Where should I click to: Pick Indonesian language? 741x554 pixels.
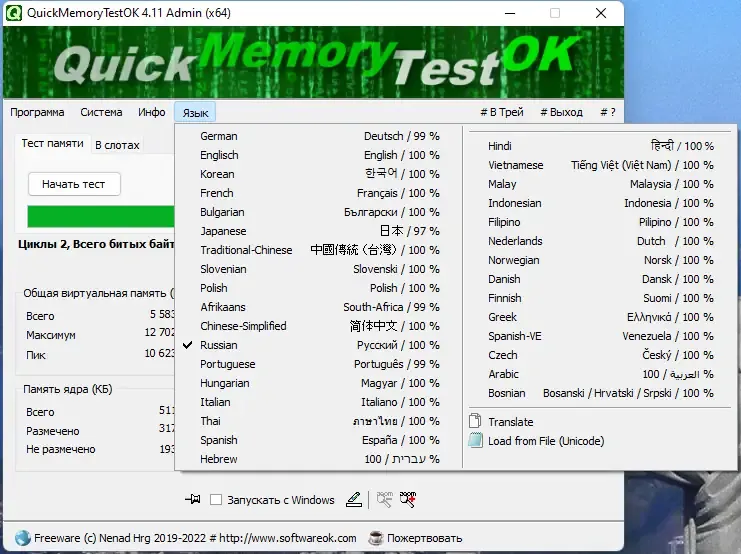600,203
